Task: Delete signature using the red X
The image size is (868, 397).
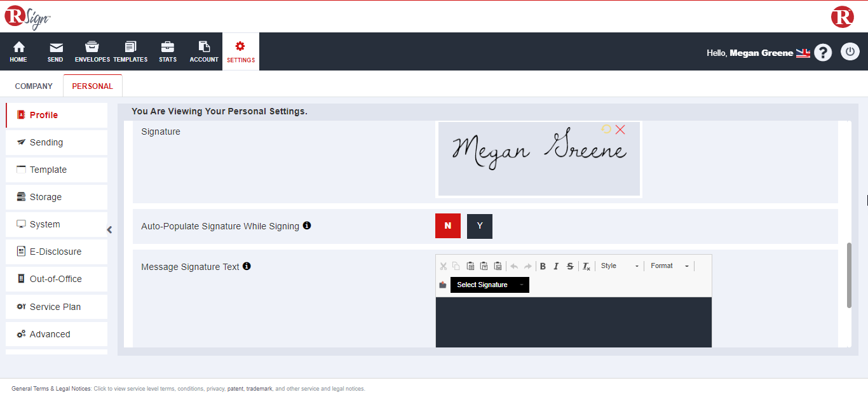Action: pos(620,130)
